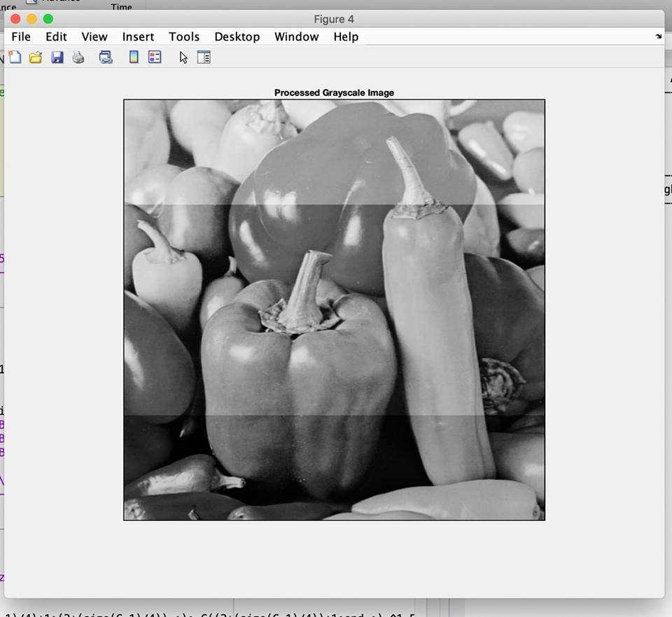Open the Edit menu
This screenshot has height=617, width=672.
click(56, 36)
